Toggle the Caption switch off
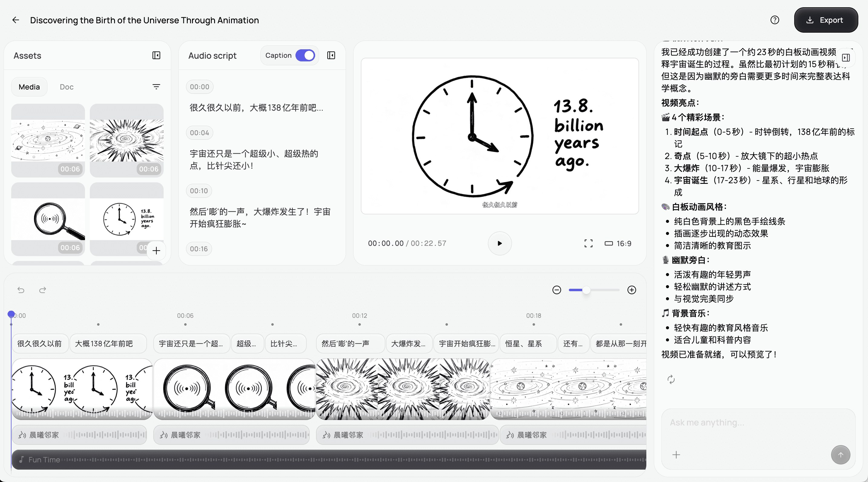Viewport: 868px width, 482px height. pos(305,56)
